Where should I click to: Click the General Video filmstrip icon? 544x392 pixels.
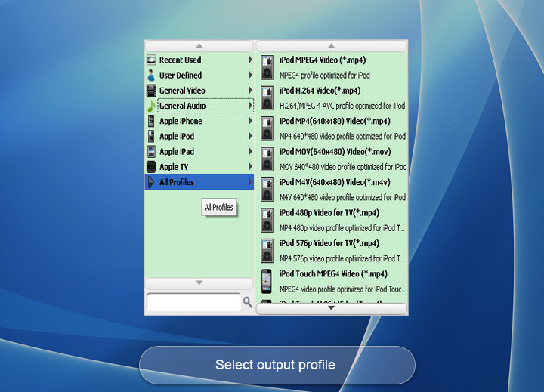click(151, 91)
